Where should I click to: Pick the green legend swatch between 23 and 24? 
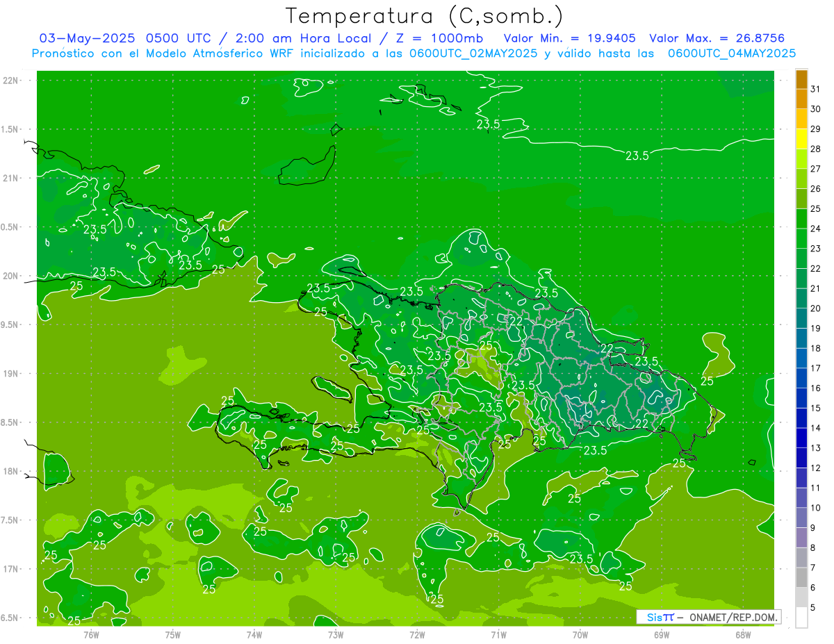(801, 238)
